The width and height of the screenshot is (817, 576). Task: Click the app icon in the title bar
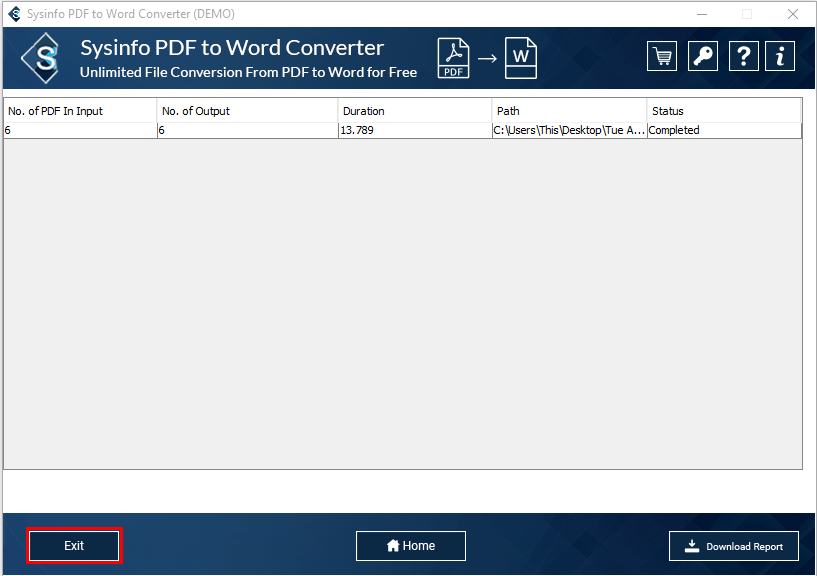coord(14,14)
